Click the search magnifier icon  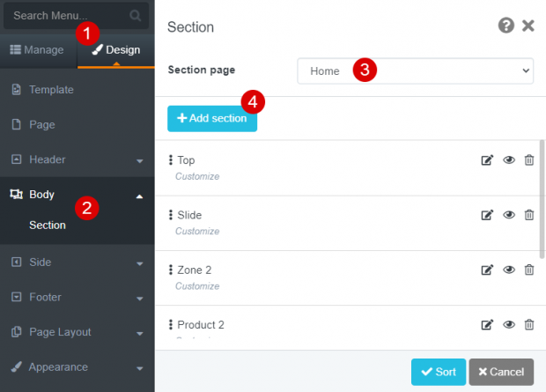point(135,16)
